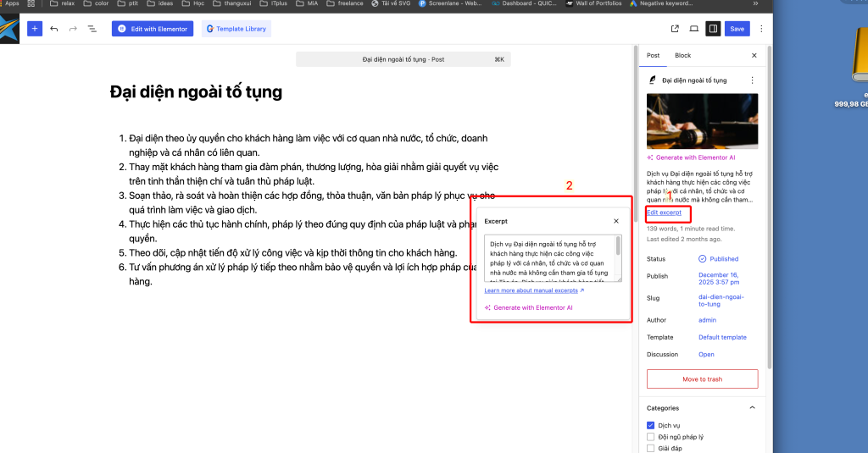Click the Edit with Elementor button
Viewport: 868px width, 453px height.
pyautogui.click(x=153, y=29)
